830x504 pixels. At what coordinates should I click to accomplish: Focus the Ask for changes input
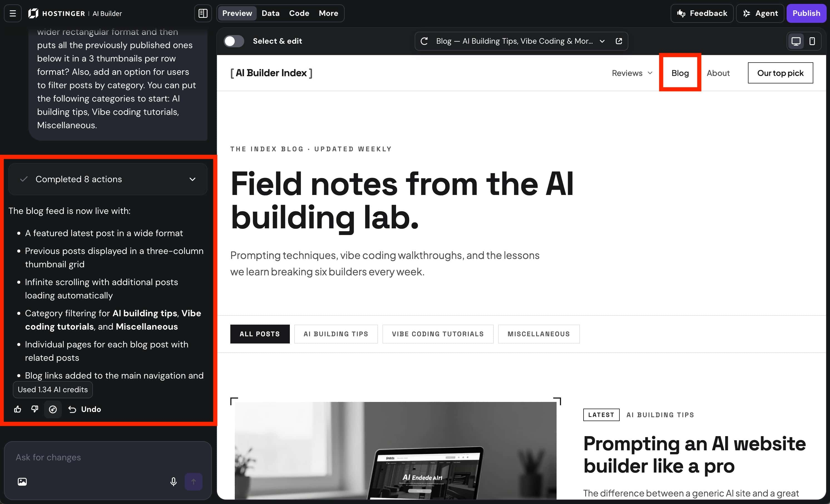click(x=108, y=457)
